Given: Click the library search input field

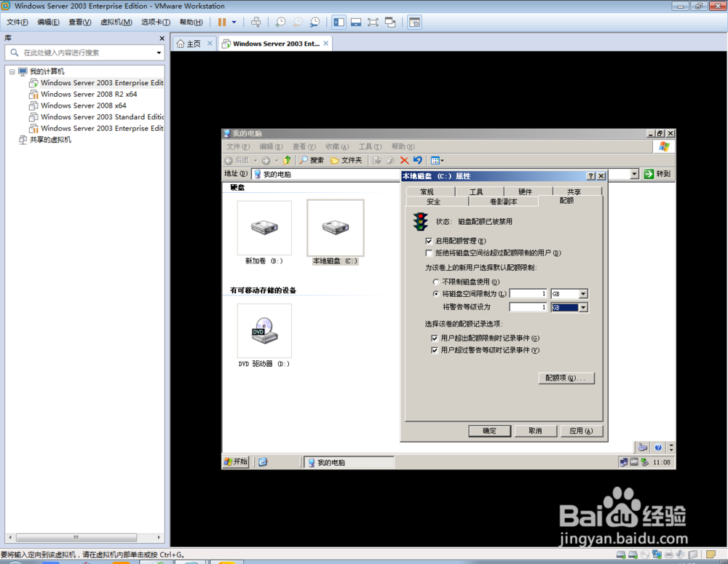Looking at the screenshot, I should (84, 52).
